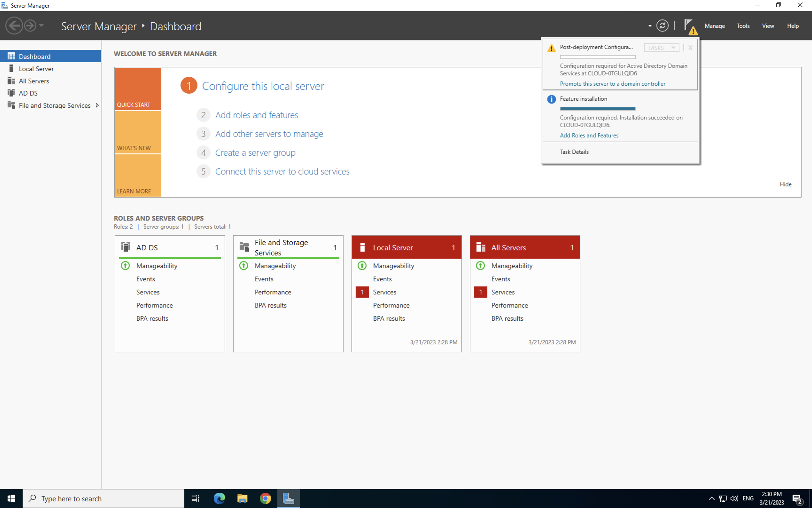Screen dimensions: 812x508
Task: Click the Dashboard sidebar icon
Action: tap(12, 56)
